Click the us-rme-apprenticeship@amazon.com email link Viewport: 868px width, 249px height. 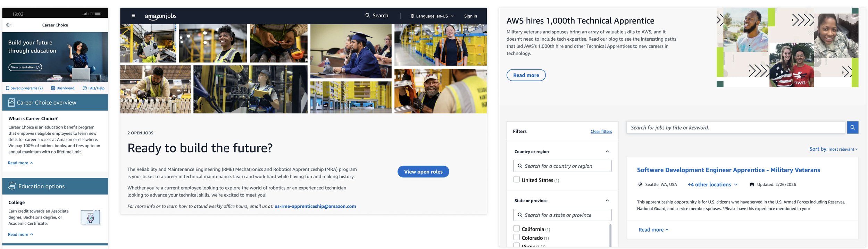315,206
